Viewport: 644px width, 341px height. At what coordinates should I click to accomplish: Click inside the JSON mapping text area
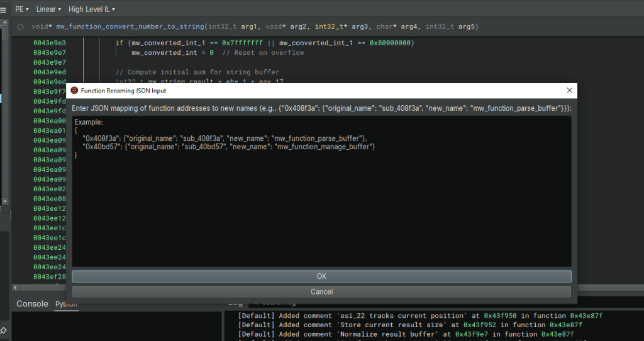[321, 208]
